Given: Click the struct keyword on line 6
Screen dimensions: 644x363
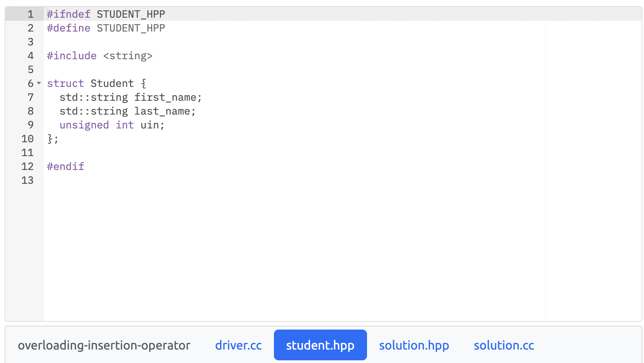Looking at the screenshot, I should tap(65, 83).
